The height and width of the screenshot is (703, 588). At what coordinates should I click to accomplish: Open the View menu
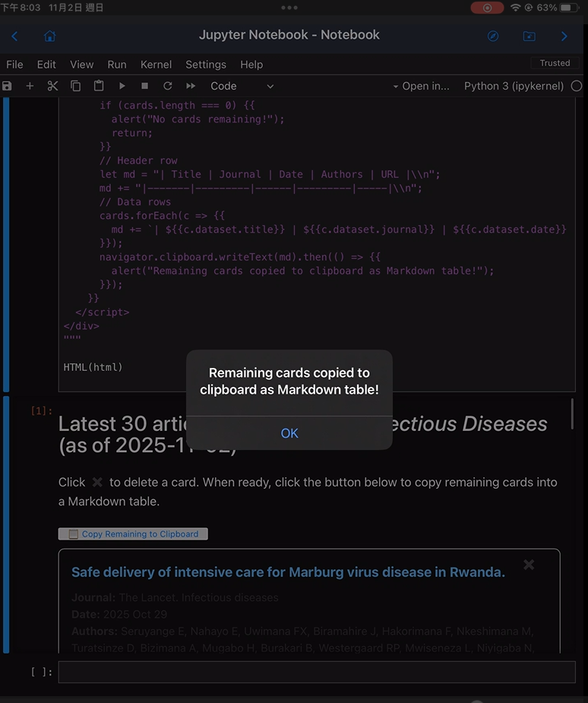coord(81,65)
